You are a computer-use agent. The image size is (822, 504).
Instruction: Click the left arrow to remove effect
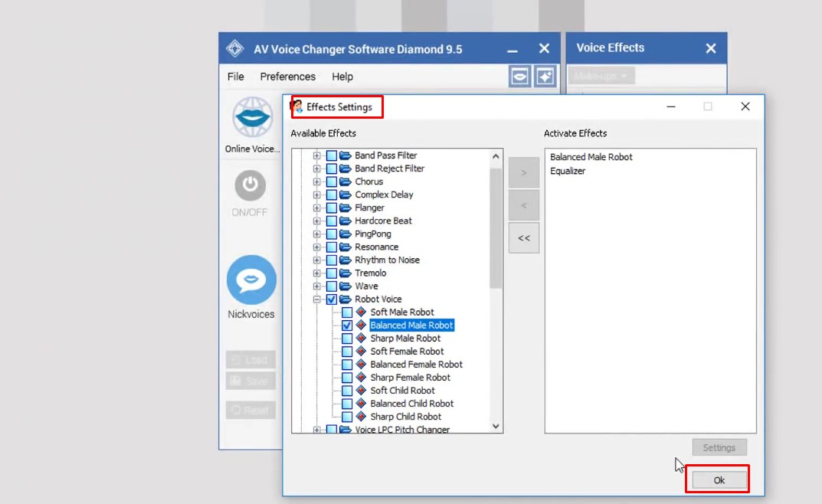pos(523,205)
